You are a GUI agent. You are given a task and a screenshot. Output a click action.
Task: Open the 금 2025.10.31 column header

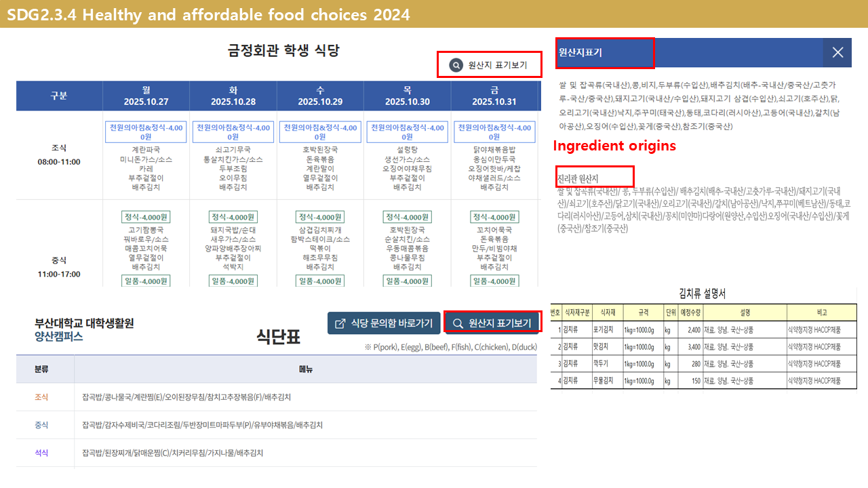click(x=494, y=96)
